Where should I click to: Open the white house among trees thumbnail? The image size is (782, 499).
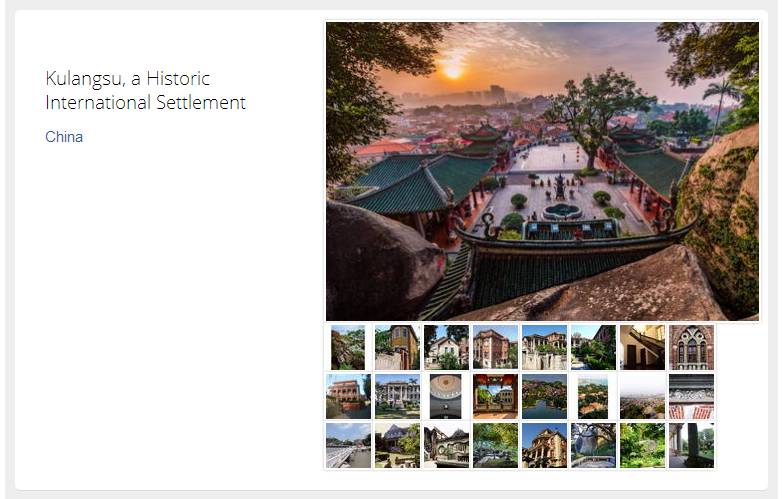coord(446,347)
